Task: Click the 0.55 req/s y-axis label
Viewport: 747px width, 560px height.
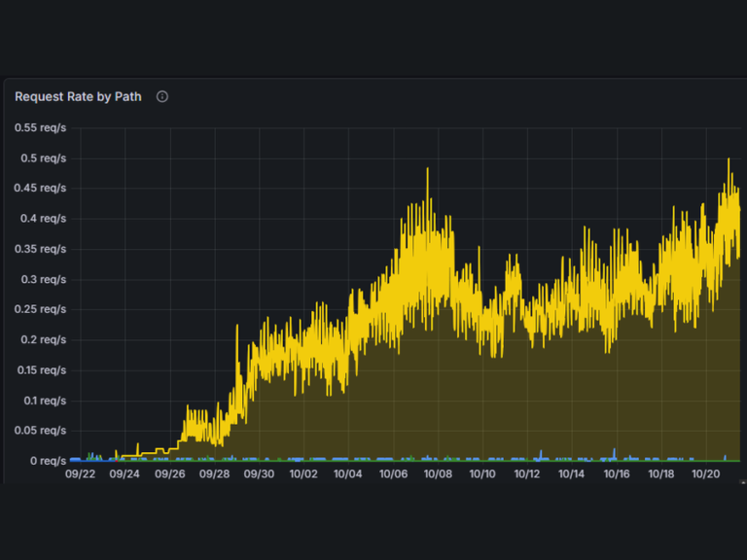Action: pyautogui.click(x=41, y=127)
